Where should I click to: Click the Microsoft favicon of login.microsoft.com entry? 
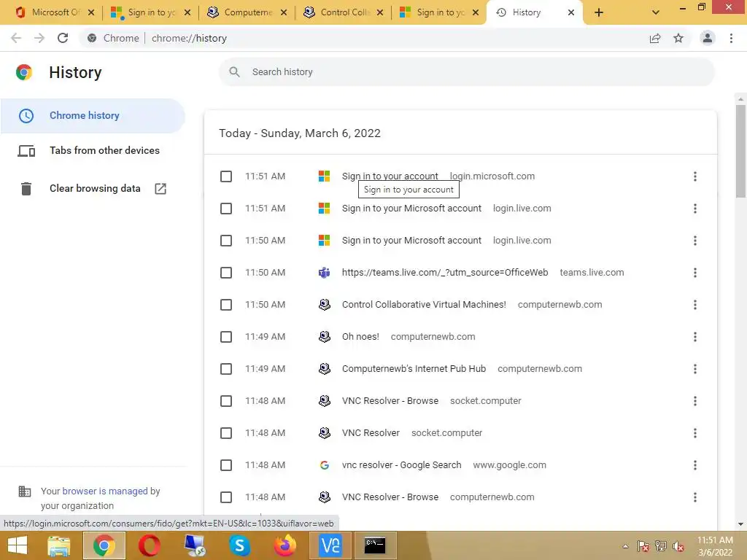[x=325, y=176]
